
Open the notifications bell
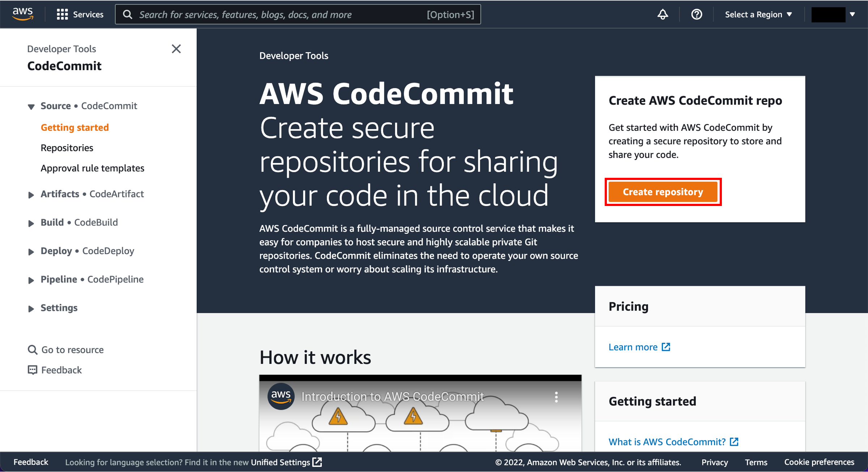[663, 14]
